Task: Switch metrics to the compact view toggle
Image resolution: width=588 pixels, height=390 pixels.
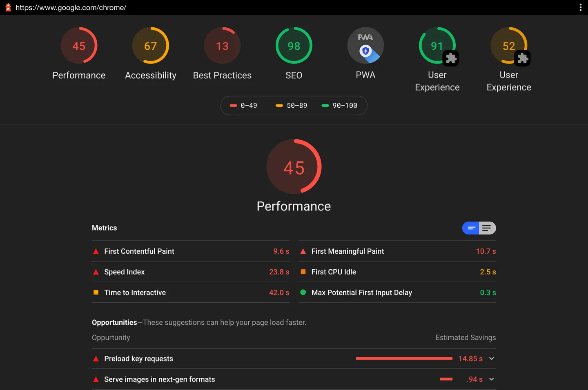Action: pos(471,228)
